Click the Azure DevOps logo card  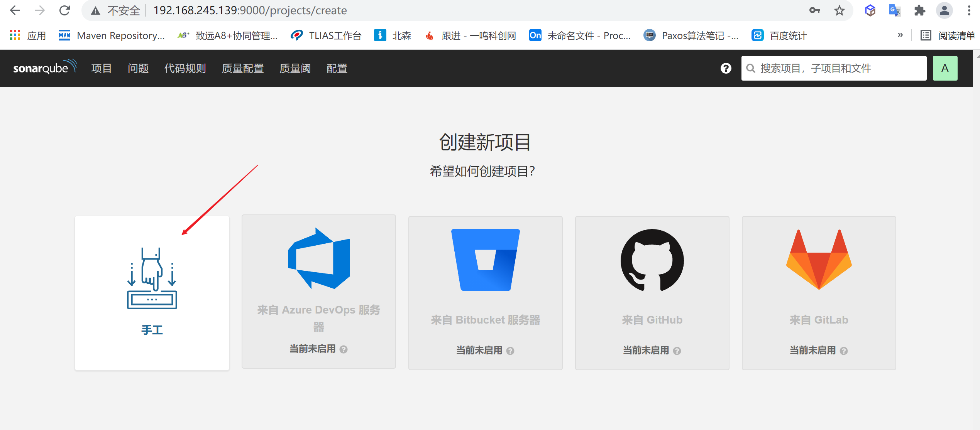coord(319,259)
